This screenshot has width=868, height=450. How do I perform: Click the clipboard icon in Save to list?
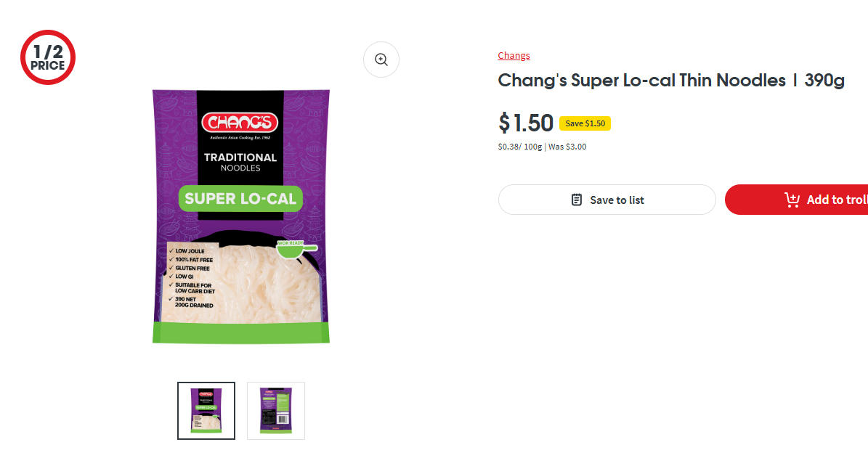[x=577, y=200]
